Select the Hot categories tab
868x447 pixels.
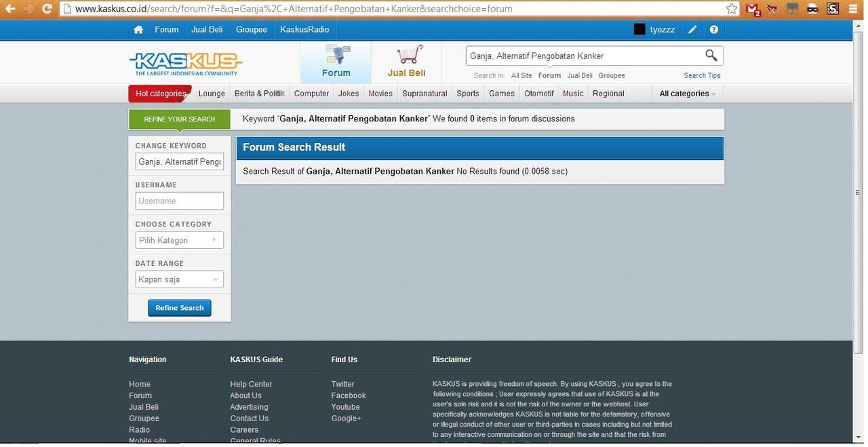[160, 94]
